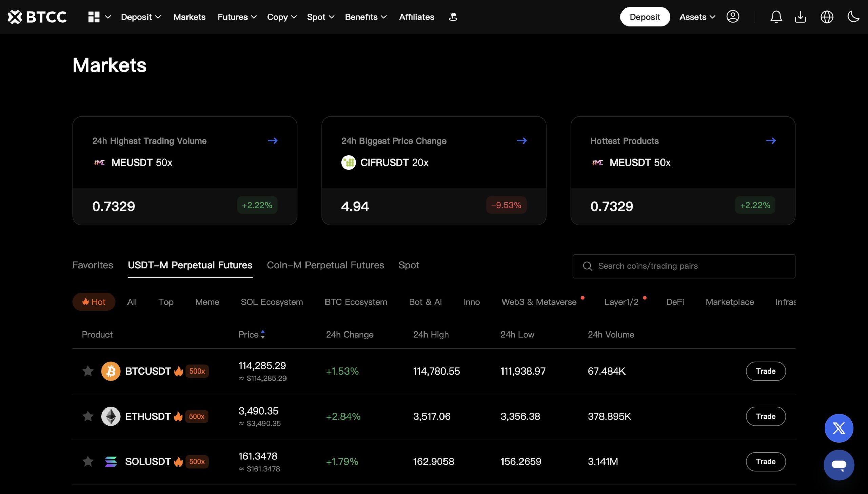Click the BTCUSDT fire hot icon
This screenshot has width=868, height=494.
[x=178, y=371]
